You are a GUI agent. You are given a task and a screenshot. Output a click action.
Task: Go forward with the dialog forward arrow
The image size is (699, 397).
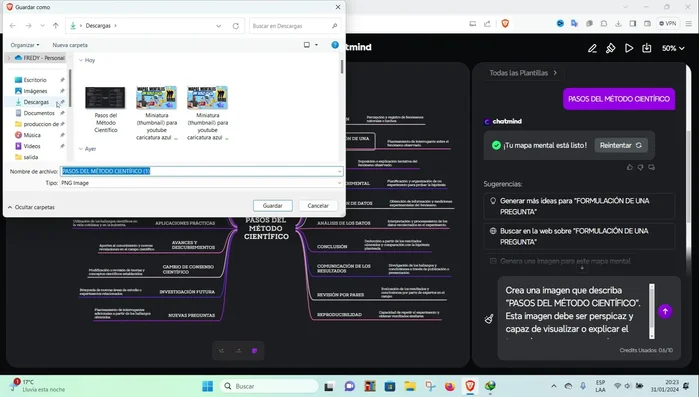pos(29,26)
